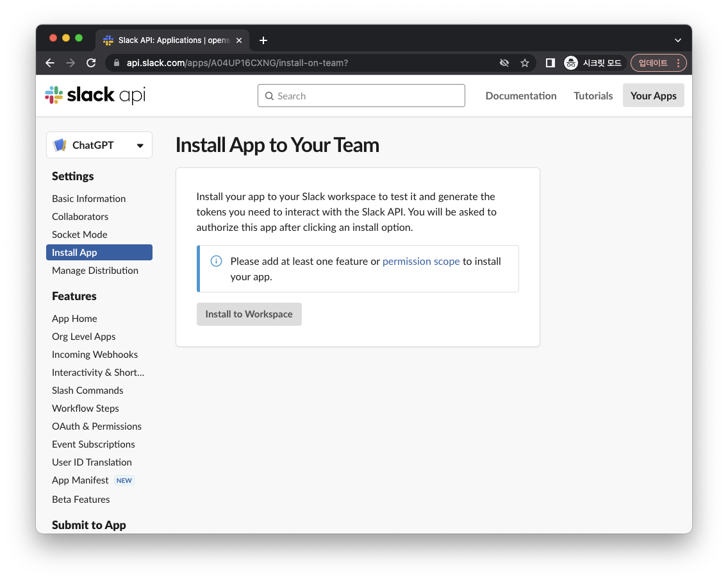Open Interactivity & Shortcuts page
This screenshot has height=581, width=728.
click(x=98, y=373)
